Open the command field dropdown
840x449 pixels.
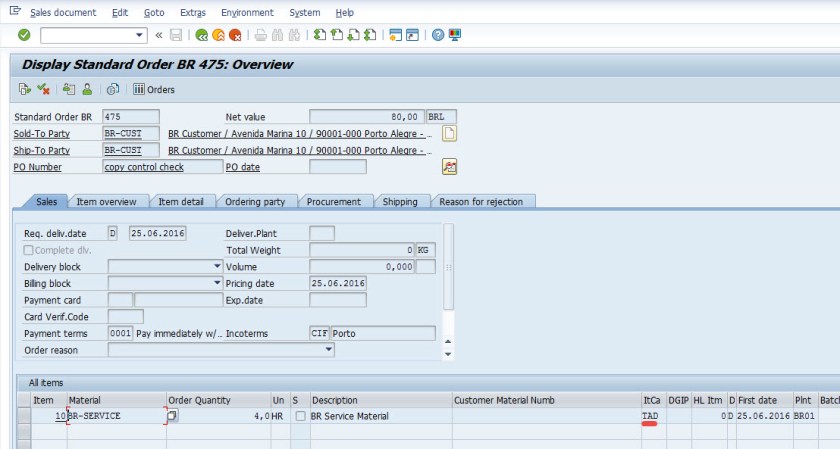(x=140, y=35)
